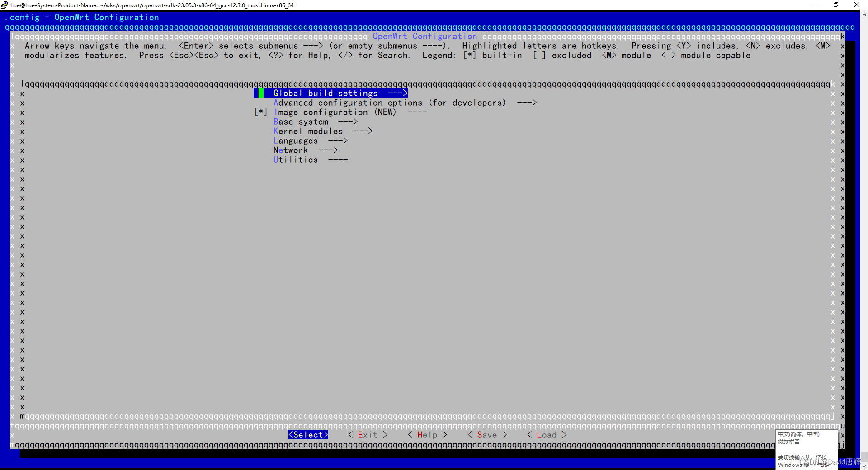The height and width of the screenshot is (470, 868).
Task: Click the Save button
Action: coord(487,435)
